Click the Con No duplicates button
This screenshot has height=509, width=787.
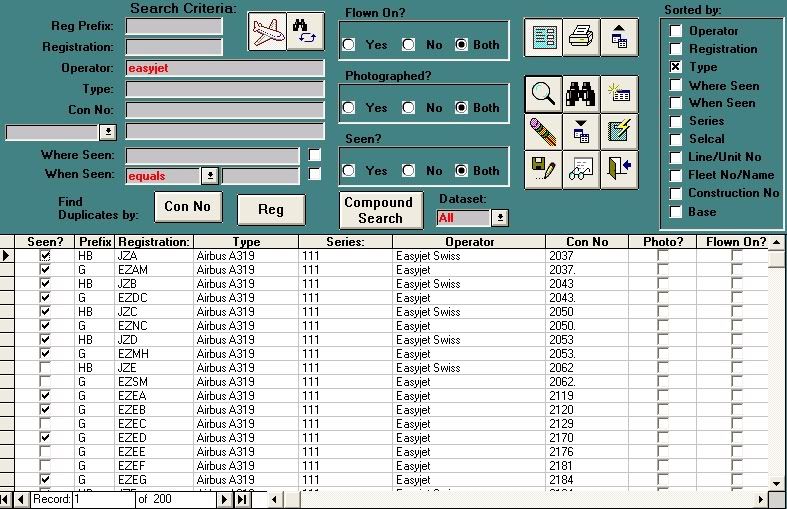coord(188,207)
